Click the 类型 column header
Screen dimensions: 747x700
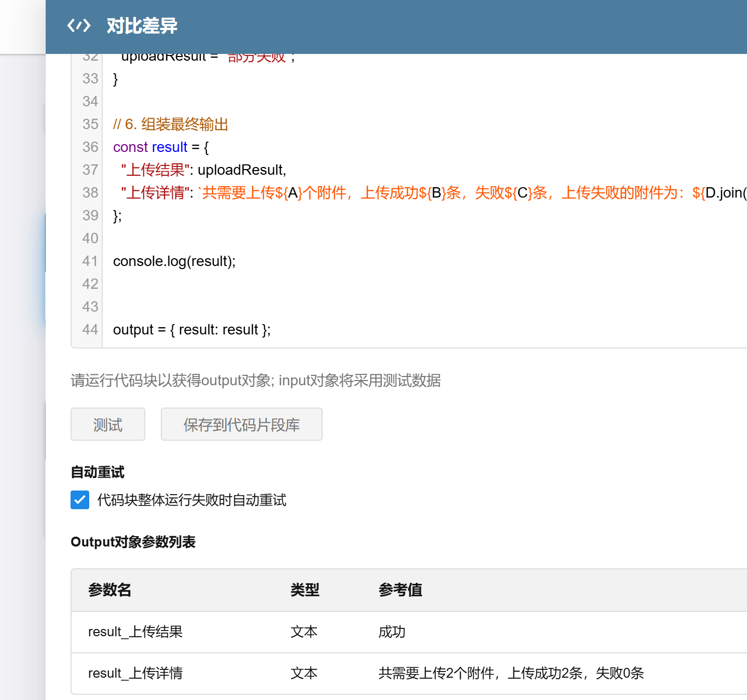click(305, 590)
